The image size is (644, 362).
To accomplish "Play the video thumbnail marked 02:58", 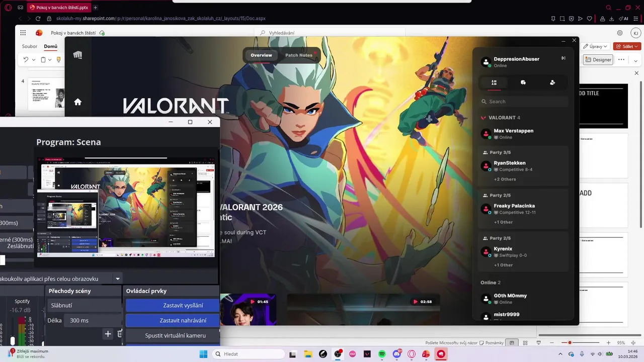I will pyautogui.click(x=362, y=309).
